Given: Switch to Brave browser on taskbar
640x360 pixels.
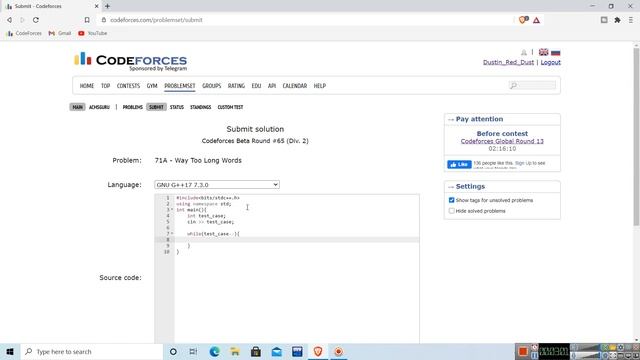Looking at the screenshot, I should (318, 351).
